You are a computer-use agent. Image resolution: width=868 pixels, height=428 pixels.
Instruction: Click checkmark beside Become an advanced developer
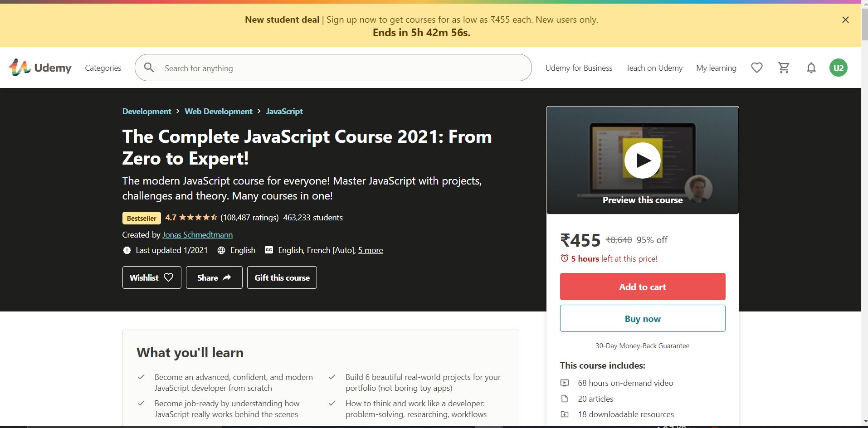(141, 377)
